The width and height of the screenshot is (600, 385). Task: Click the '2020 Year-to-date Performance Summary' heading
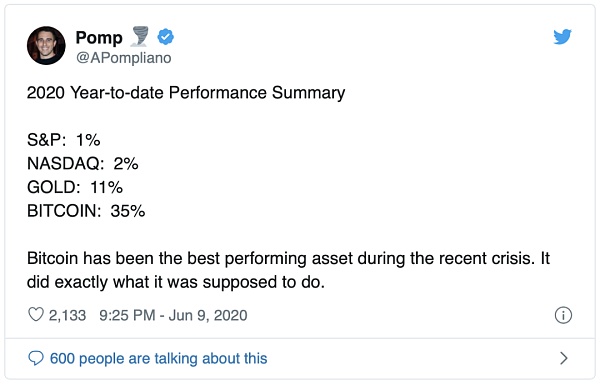186,93
